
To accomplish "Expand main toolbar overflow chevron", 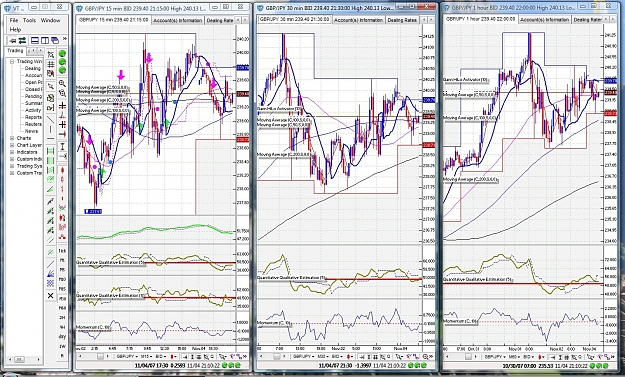I will pos(65,39).
